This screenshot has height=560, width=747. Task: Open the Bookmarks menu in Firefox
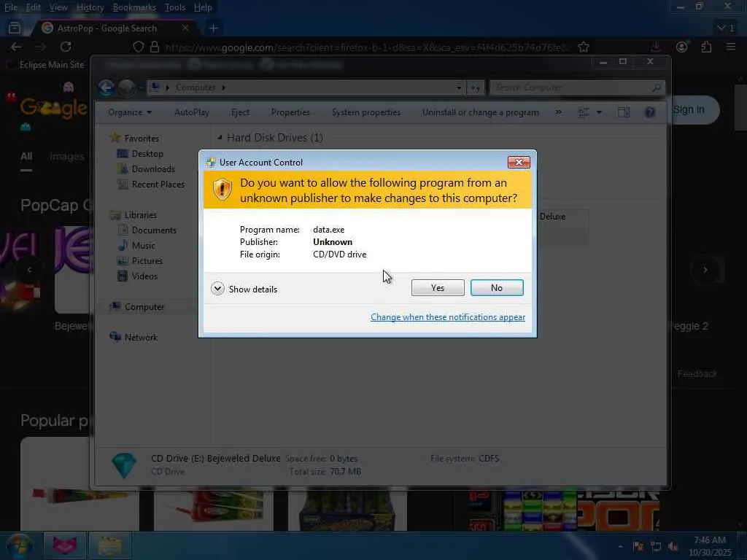click(x=134, y=7)
